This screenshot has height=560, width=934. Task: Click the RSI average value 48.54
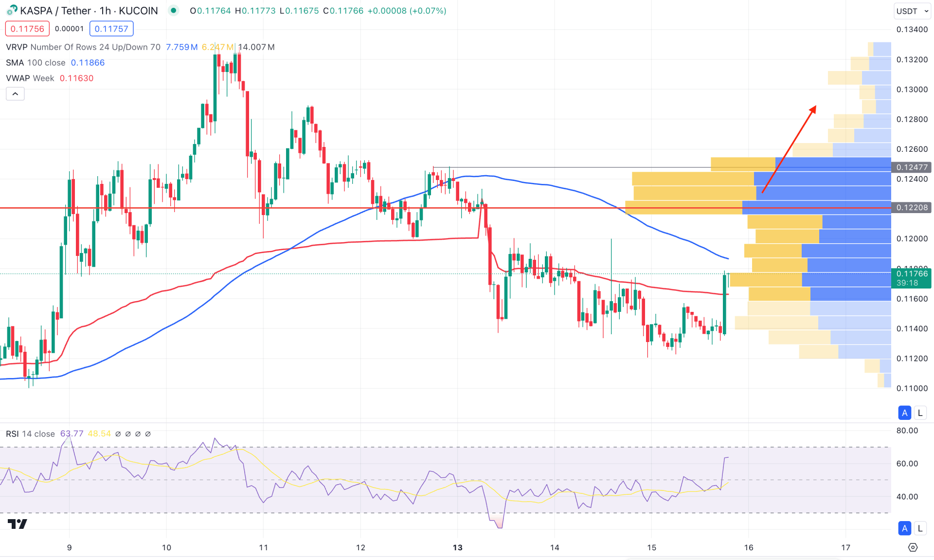coord(99,434)
